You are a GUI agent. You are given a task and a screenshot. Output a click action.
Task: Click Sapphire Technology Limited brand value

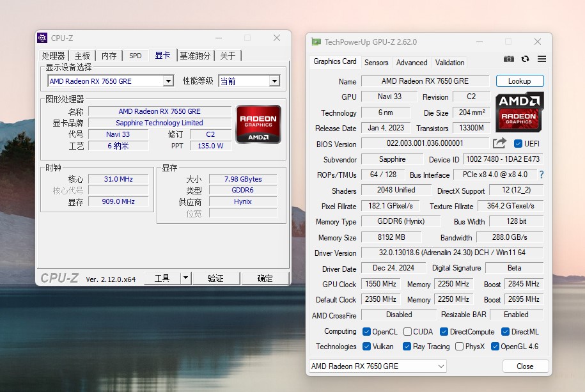tap(159, 123)
